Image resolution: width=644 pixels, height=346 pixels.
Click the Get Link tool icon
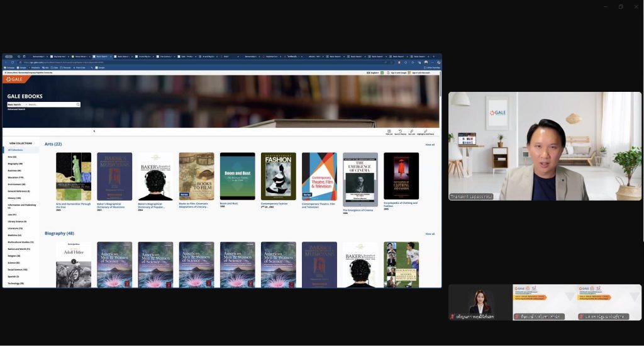coord(411,132)
